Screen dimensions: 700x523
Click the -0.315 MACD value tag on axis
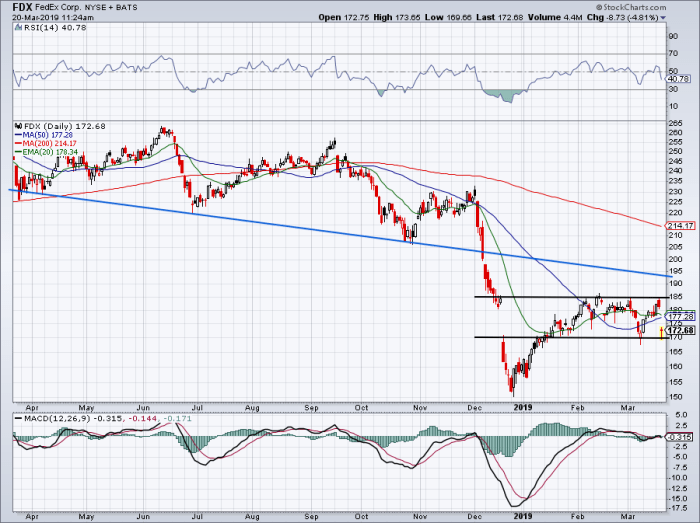point(679,437)
